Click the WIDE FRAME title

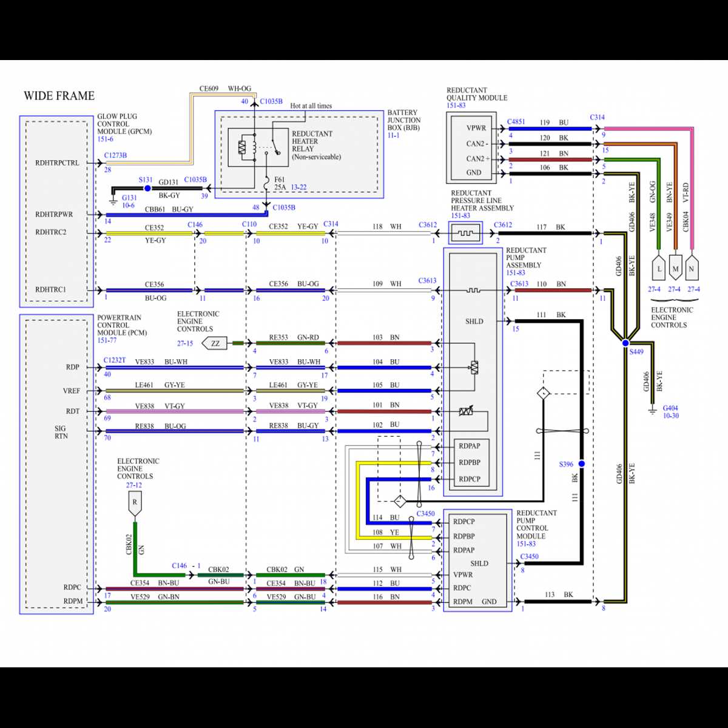click(59, 96)
